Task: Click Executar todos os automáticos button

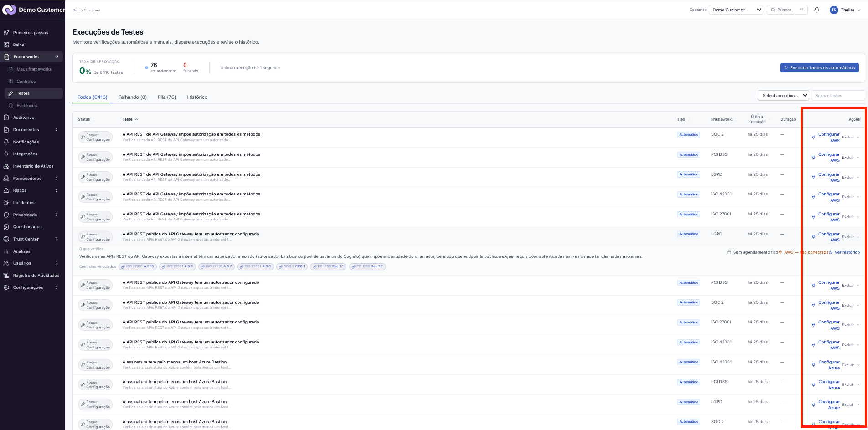Action: (x=820, y=68)
